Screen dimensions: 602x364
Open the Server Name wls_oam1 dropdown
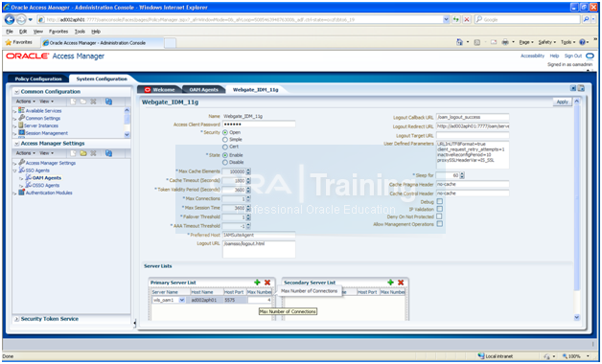point(182,300)
